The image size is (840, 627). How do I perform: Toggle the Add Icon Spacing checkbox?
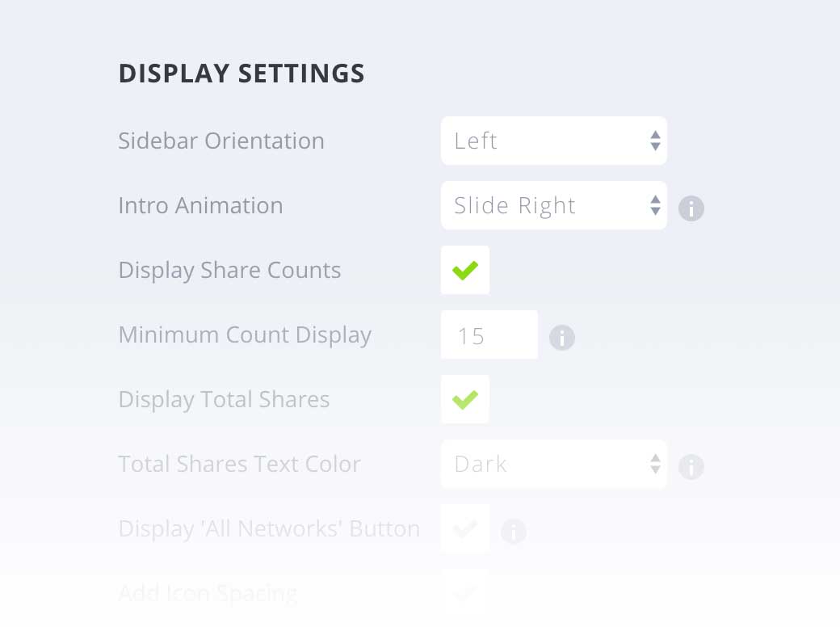tap(465, 593)
